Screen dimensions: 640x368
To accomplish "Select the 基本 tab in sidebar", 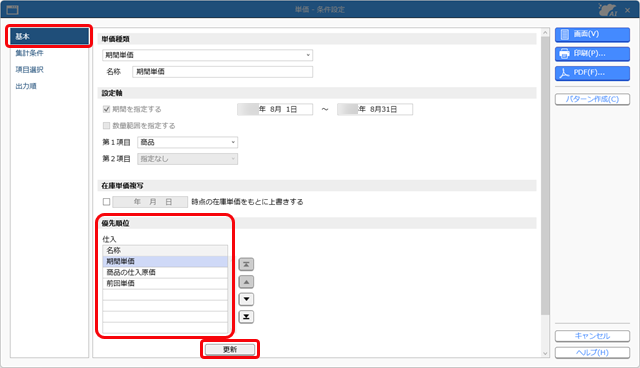I will click(x=49, y=36).
